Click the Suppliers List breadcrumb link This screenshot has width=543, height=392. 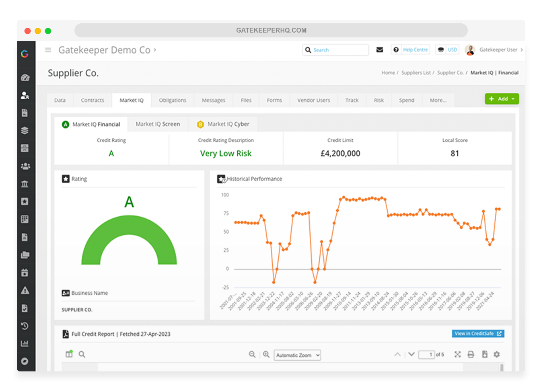pos(416,73)
